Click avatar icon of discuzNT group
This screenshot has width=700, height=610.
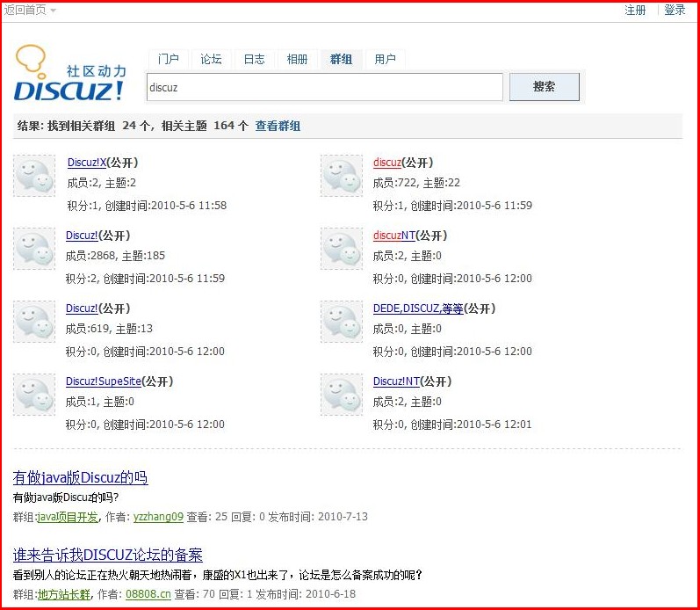point(342,249)
